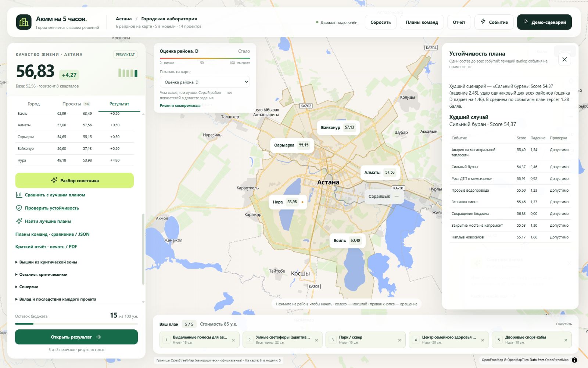Open Краткий отчёт · печать / PDF link
The width and height of the screenshot is (588, 368).
coord(46,247)
